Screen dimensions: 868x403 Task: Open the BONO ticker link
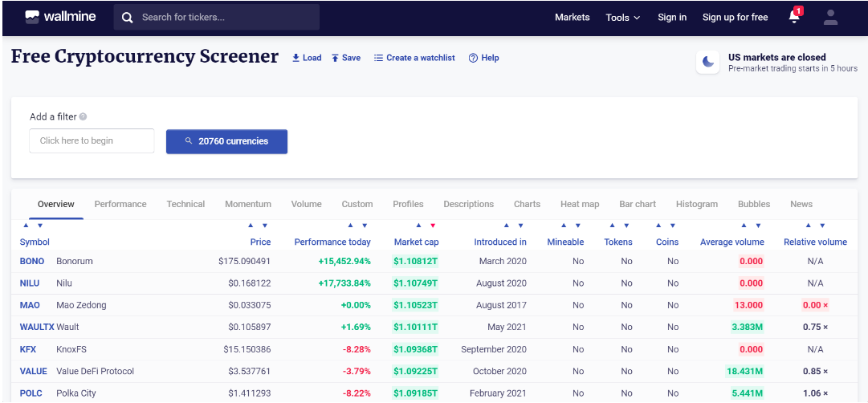(32, 261)
